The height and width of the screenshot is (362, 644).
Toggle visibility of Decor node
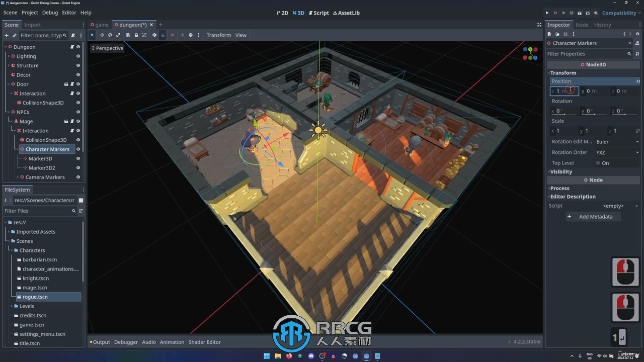click(x=78, y=75)
